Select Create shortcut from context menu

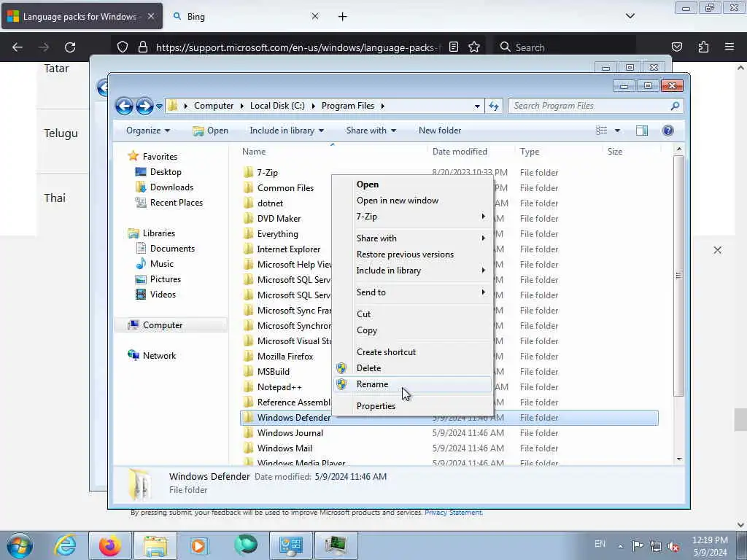pyautogui.click(x=413, y=352)
